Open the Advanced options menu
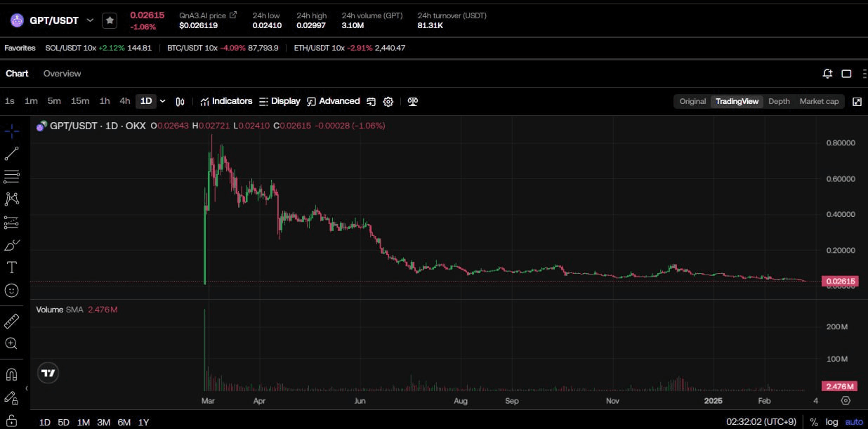The width and height of the screenshot is (868, 429). click(x=334, y=101)
